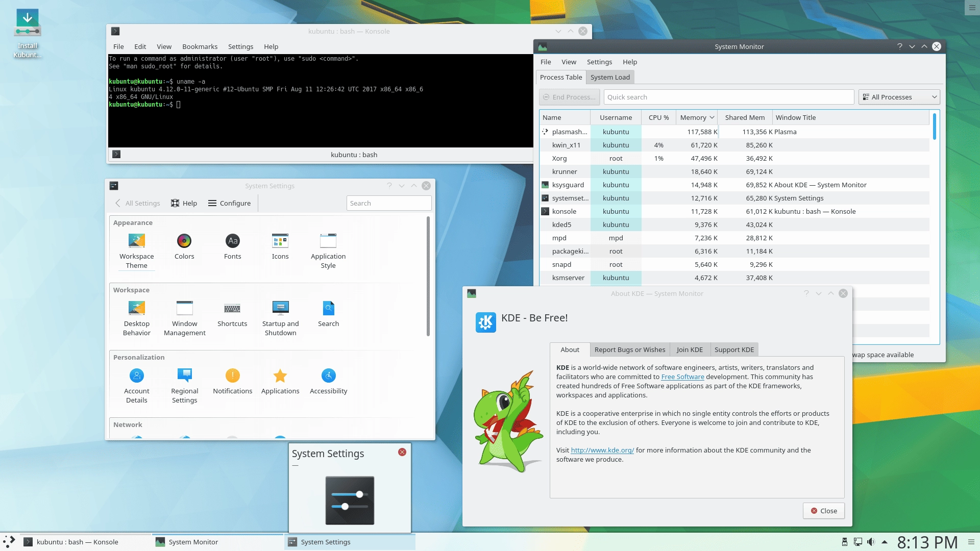Open Desktop Behavior settings
Image resolution: width=980 pixels, height=551 pixels.
coord(136,318)
